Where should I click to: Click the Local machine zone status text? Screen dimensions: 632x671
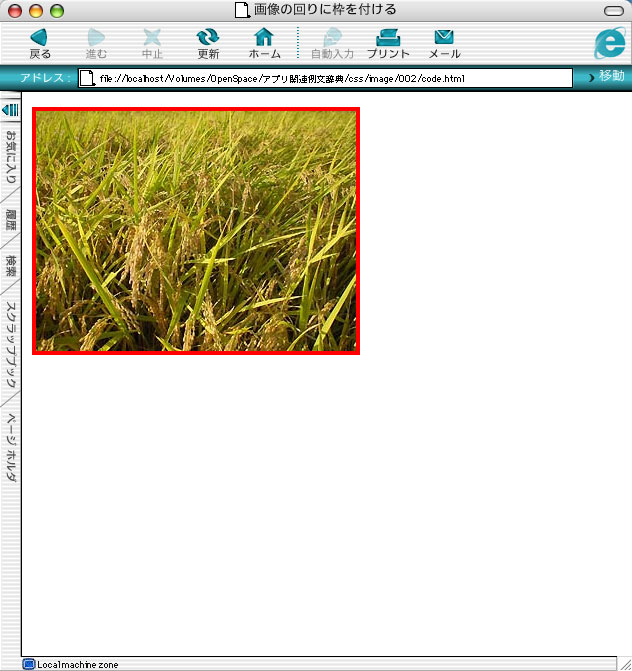point(77,665)
